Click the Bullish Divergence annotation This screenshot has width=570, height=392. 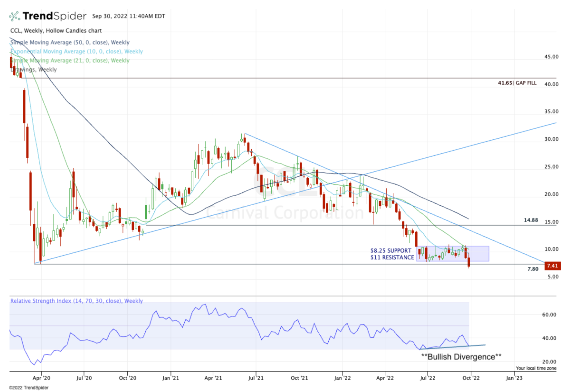[461, 356]
